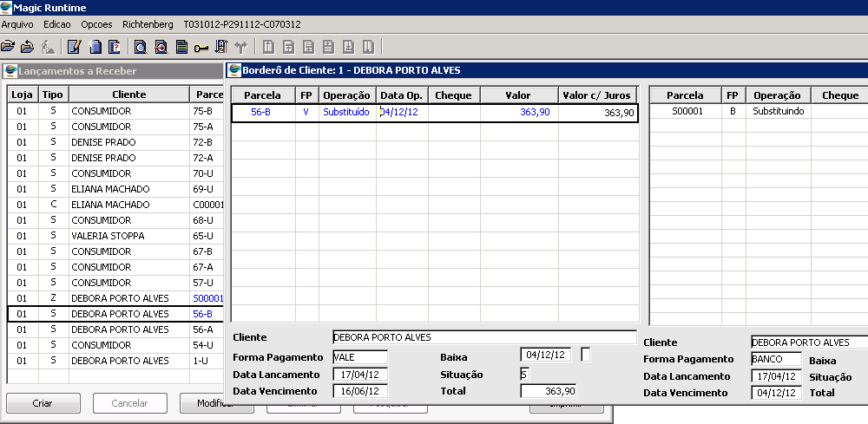Click the open folder toolbar icon
The image size is (868, 424).
(x=9, y=46)
